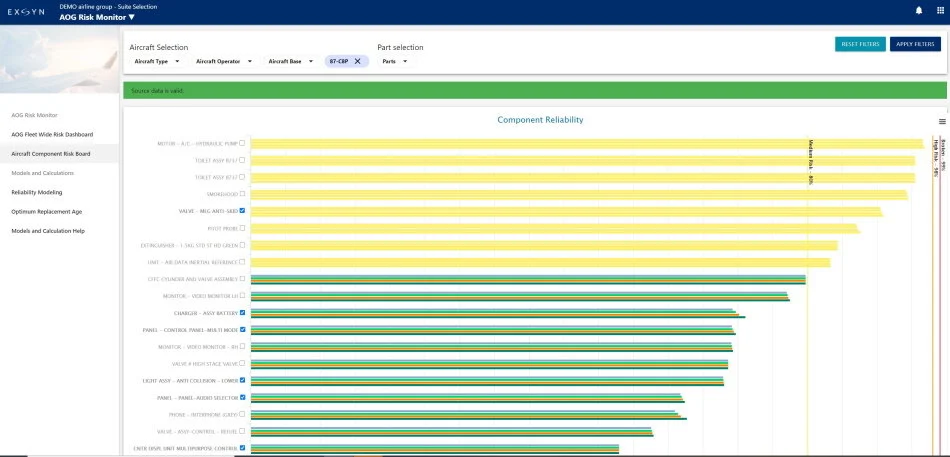Check the PITOT PROBE checkbox
950x457 pixels.
pos(242,228)
